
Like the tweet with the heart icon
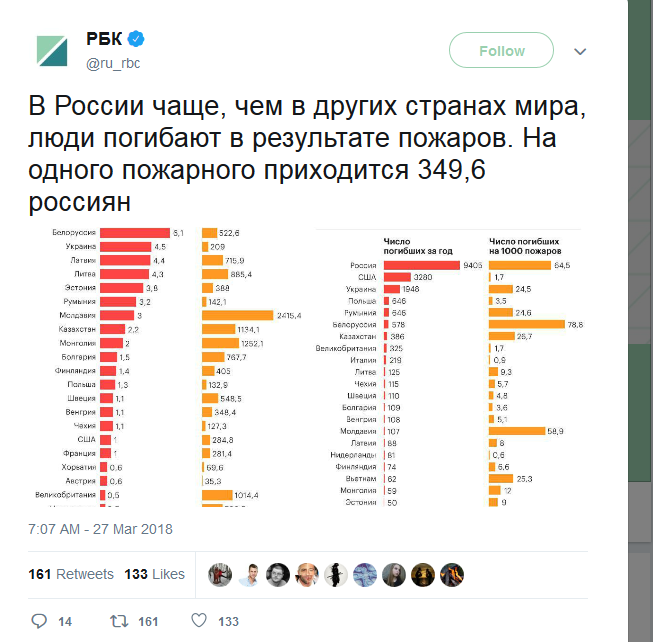(199, 620)
